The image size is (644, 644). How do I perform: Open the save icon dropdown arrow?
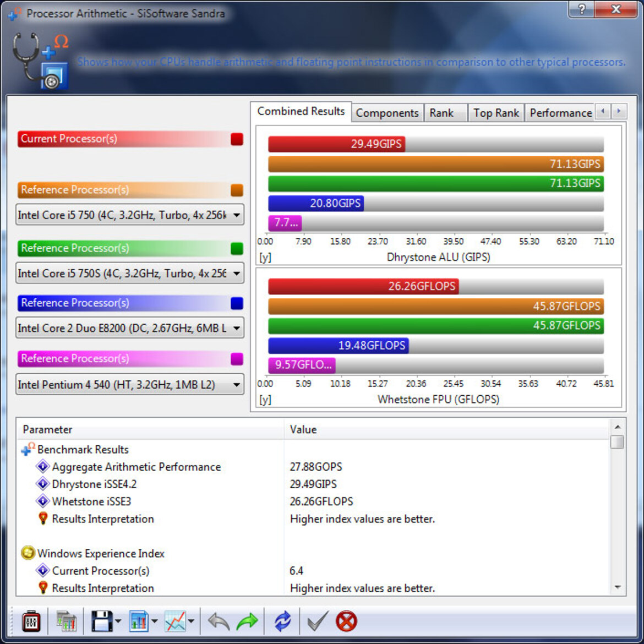coord(118,621)
